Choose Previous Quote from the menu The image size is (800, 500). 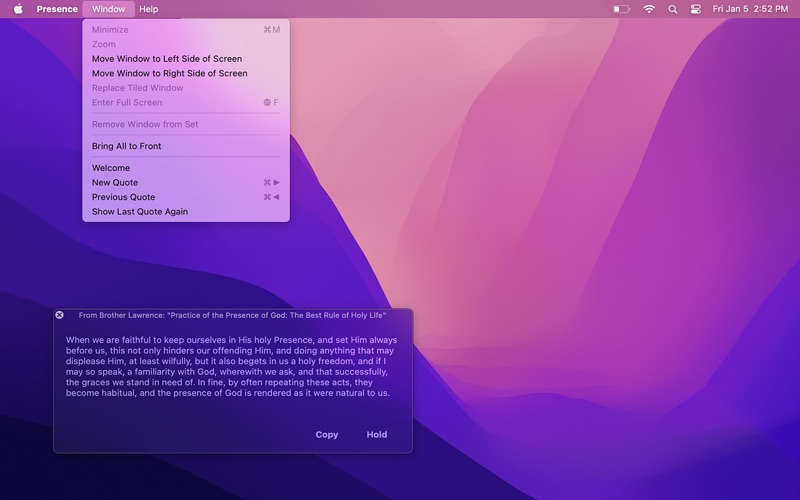click(x=186, y=197)
